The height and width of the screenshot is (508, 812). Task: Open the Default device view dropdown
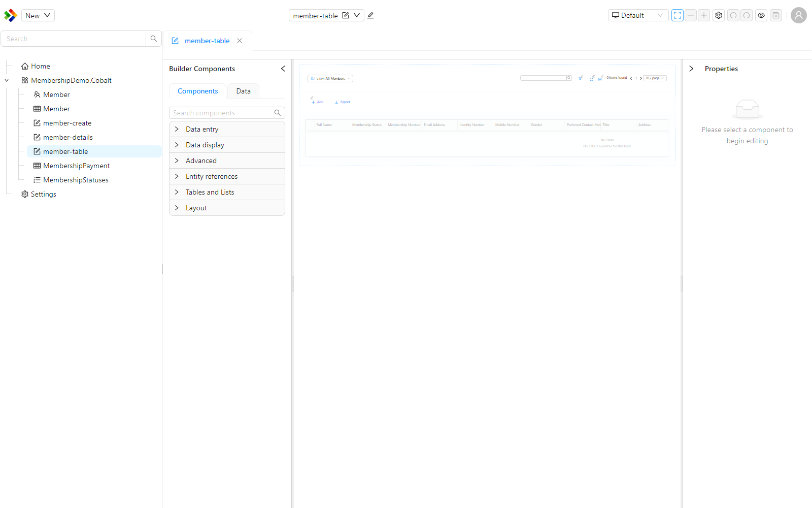click(x=638, y=15)
